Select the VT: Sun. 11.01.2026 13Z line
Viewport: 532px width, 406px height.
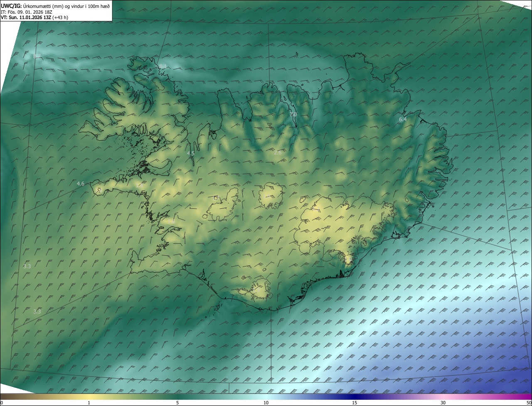click(x=34, y=18)
